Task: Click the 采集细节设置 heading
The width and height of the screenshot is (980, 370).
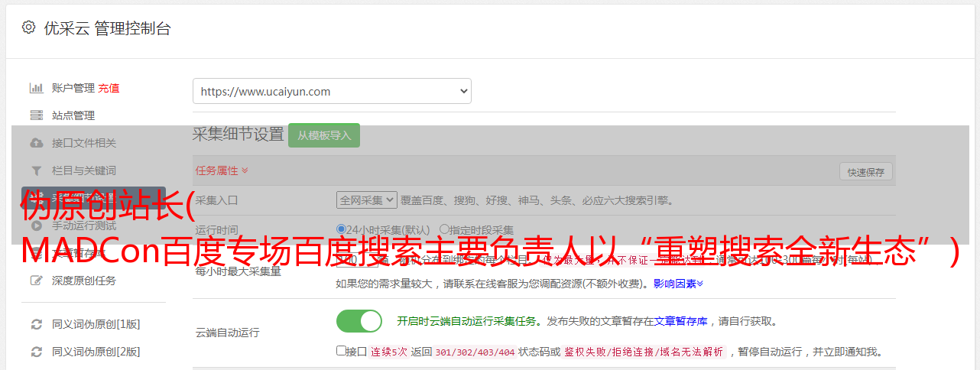Action: pyautogui.click(x=238, y=135)
